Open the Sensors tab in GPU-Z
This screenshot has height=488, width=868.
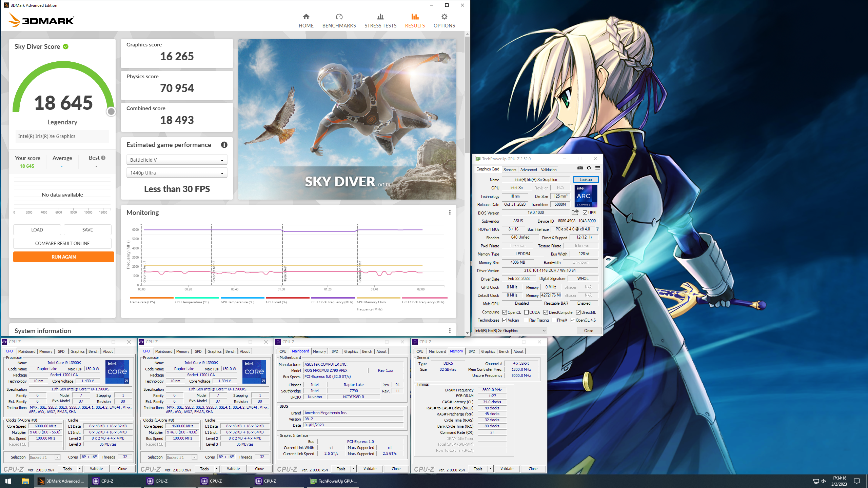pyautogui.click(x=510, y=169)
